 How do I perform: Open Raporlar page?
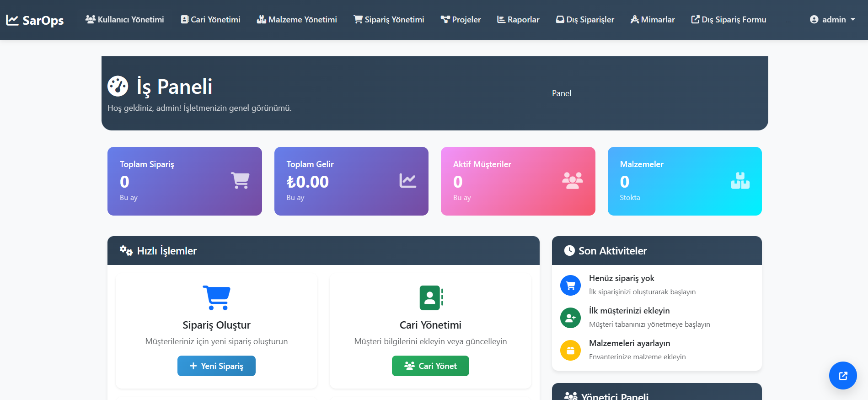tap(518, 20)
